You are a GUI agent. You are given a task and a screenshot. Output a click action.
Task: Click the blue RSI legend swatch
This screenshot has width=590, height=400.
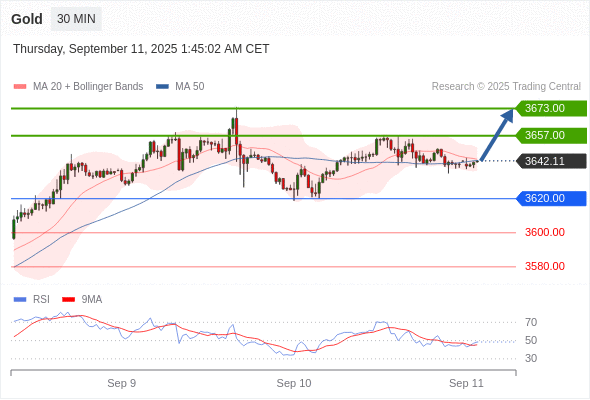tap(20, 300)
